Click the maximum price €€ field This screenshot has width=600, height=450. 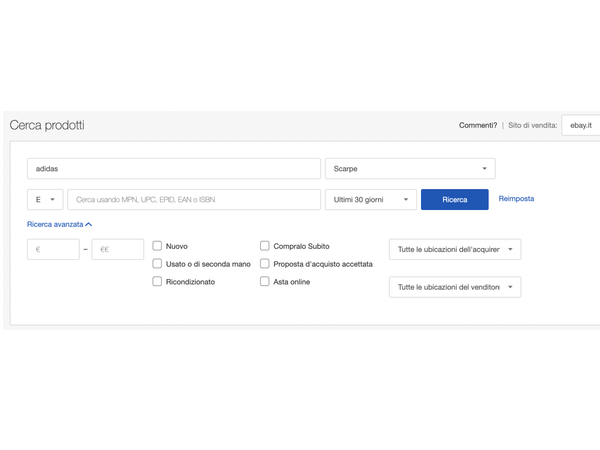pyautogui.click(x=118, y=249)
